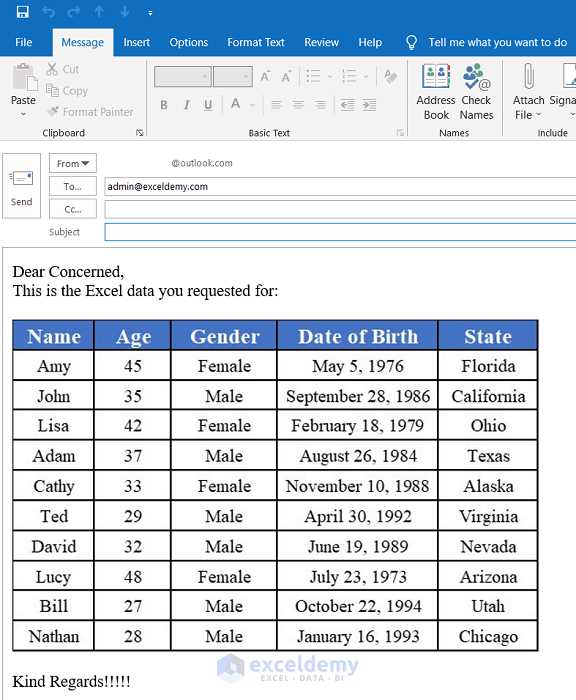Click the To... button
Image resolution: width=576 pixels, height=700 pixels.
[x=73, y=186]
